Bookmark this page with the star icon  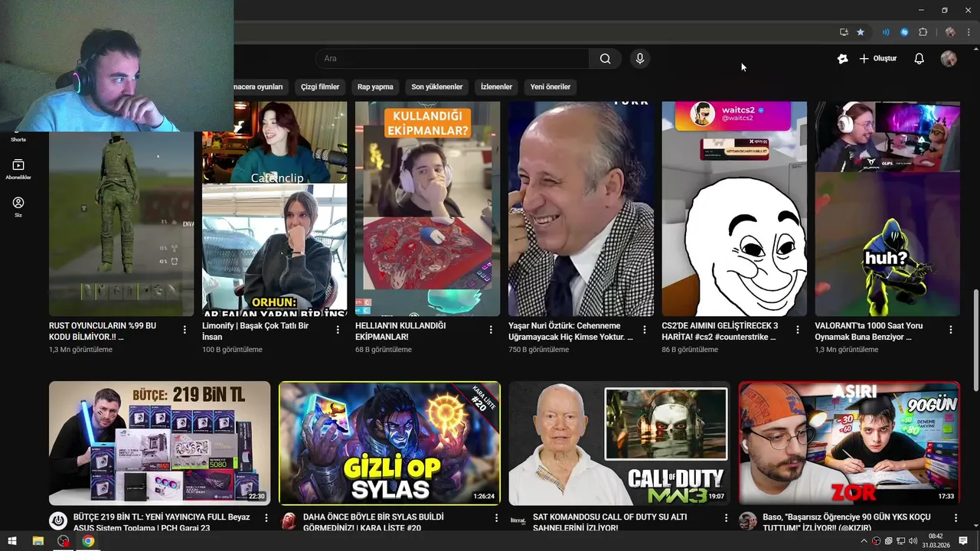(x=861, y=32)
